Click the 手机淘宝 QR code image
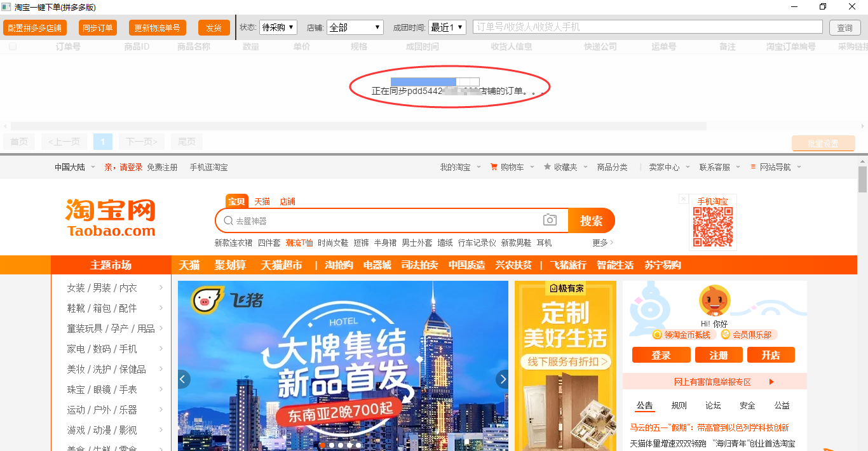This screenshot has width=868, height=451. 713,227
